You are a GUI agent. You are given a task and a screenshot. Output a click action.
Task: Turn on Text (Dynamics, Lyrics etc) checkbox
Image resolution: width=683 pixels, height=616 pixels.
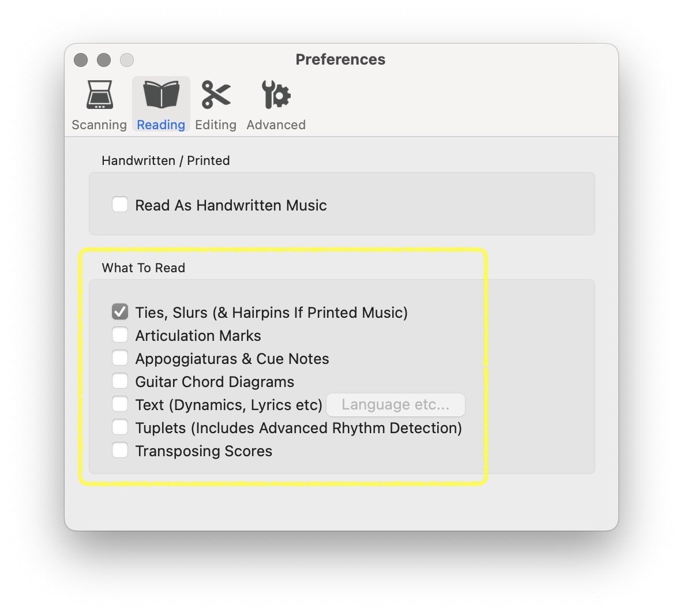[120, 404]
